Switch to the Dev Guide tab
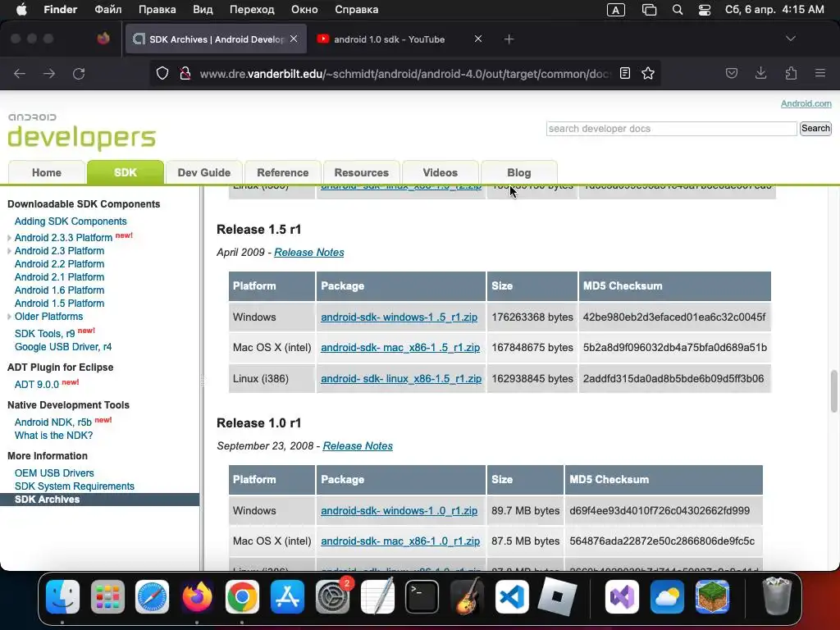This screenshot has height=630, width=840. [x=204, y=172]
